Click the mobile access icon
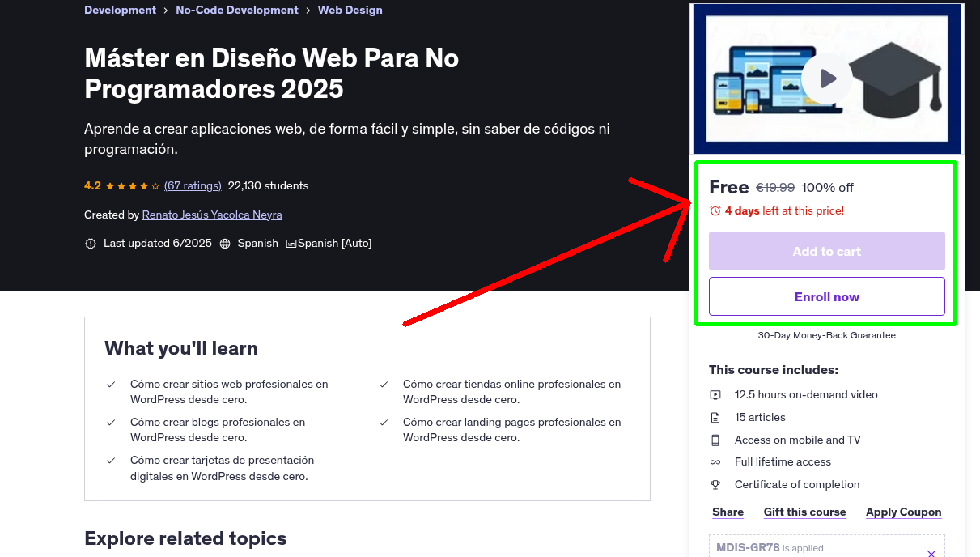This screenshot has width=980, height=557. tap(715, 440)
